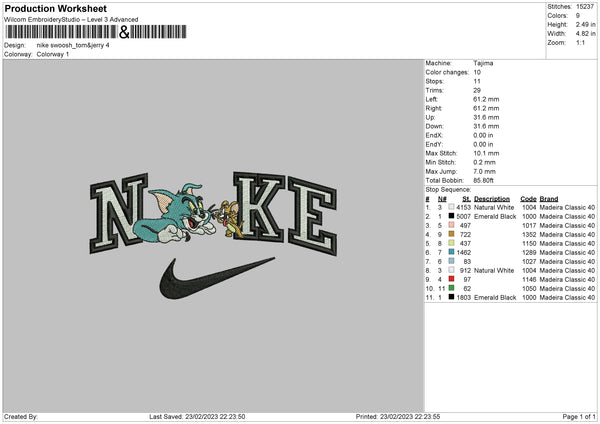Click the 'Production Worksheet' title
The image size is (600, 424).
tap(55, 8)
